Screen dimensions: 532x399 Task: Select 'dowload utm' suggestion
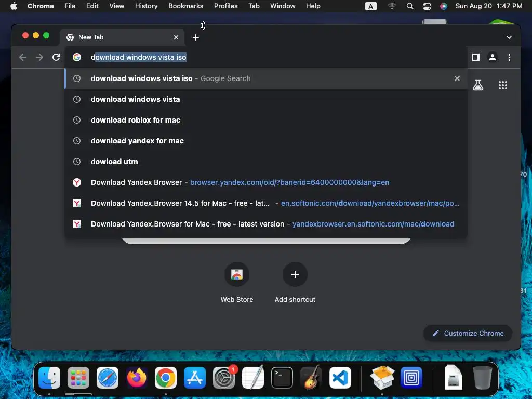tap(265, 162)
